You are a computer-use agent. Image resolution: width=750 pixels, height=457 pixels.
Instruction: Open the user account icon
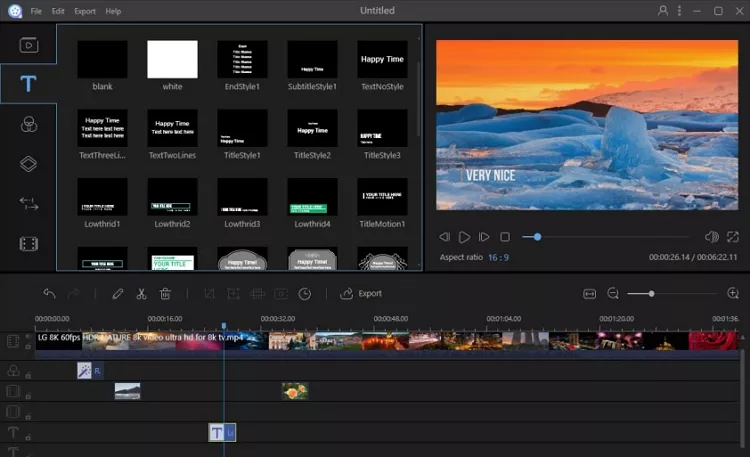663,11
